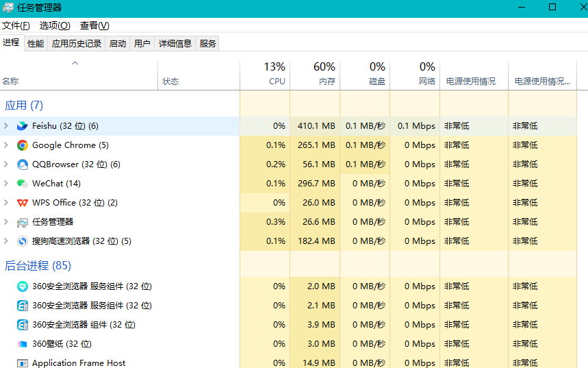
Task: Click the QQBrowser icon
Action: point(23,164)
